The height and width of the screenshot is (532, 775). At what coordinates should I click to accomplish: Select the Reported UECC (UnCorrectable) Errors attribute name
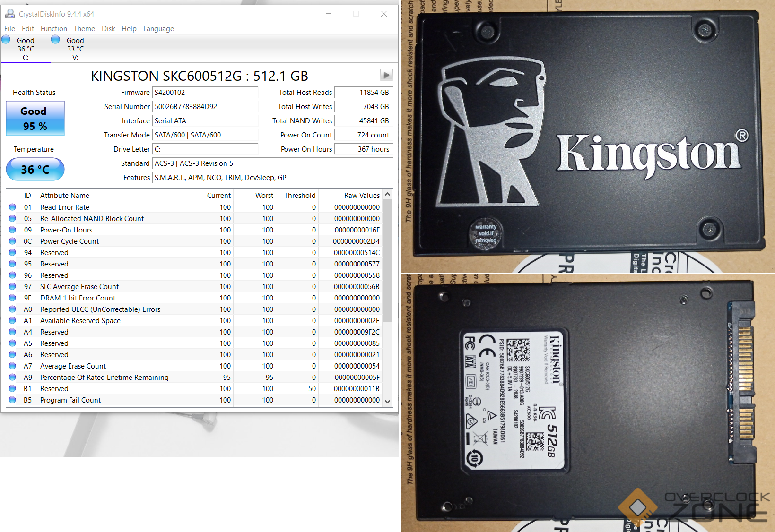(x=100, y=309)
